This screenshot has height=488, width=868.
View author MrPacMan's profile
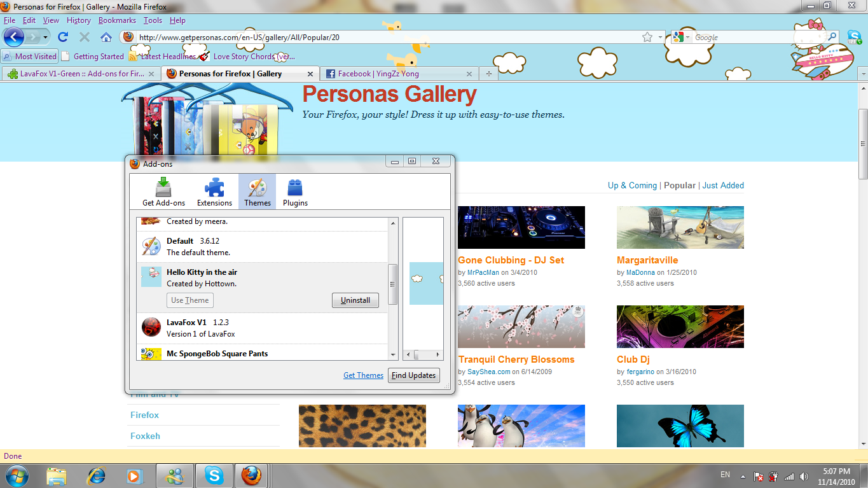pyautogui.click(x=483, y=272)
